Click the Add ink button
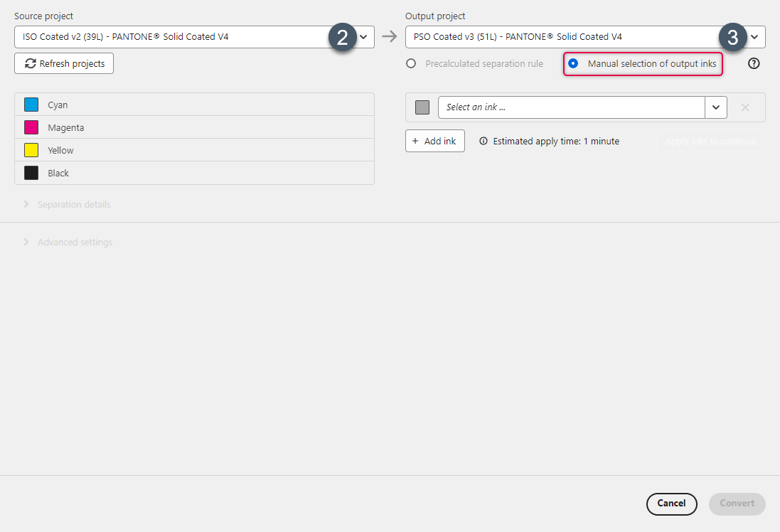The image size is (780, 532). 434,141
